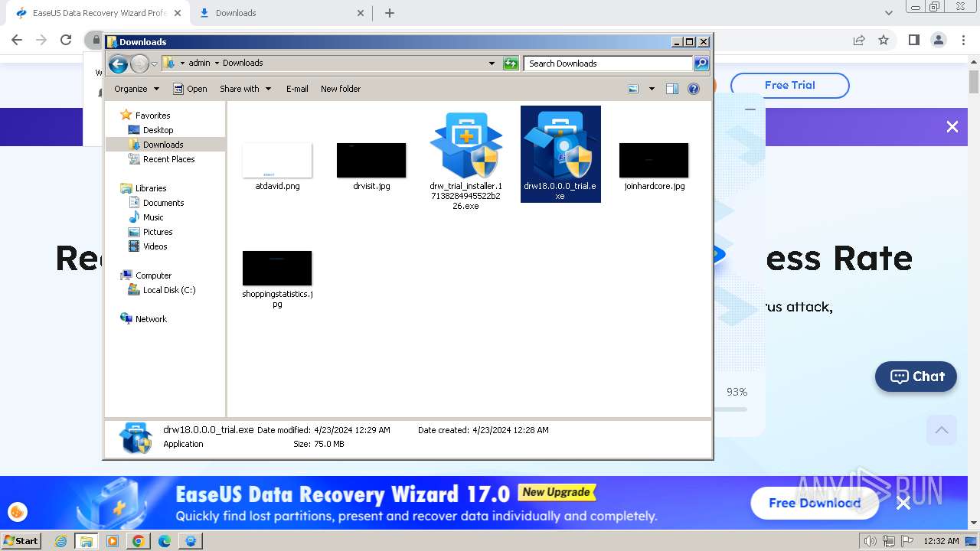Toggle the preview pane
The image size is (980, 551).
[x=671, y=89]
